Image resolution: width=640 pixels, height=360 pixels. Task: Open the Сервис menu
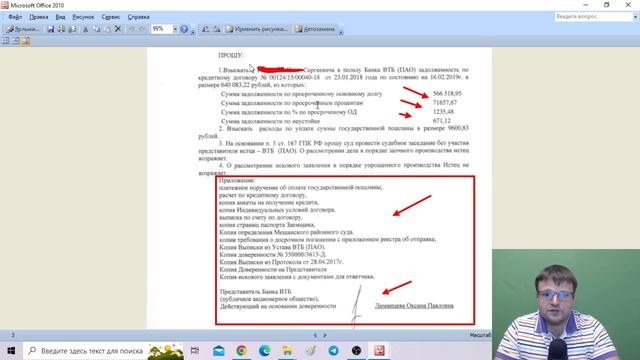tap(111, 17)
